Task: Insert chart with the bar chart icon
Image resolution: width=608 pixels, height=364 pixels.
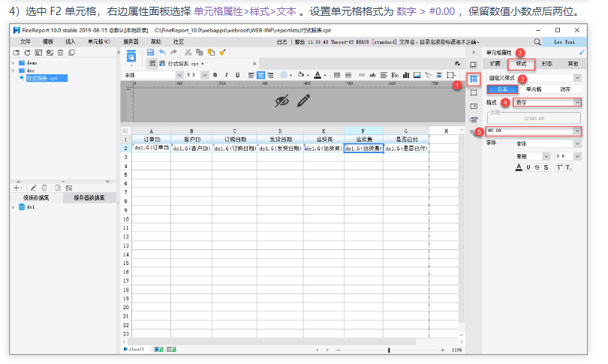Action: point(406,75)
